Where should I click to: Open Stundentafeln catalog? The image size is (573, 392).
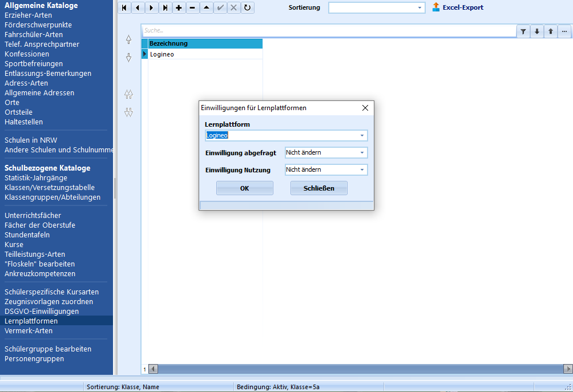[27, 235]
